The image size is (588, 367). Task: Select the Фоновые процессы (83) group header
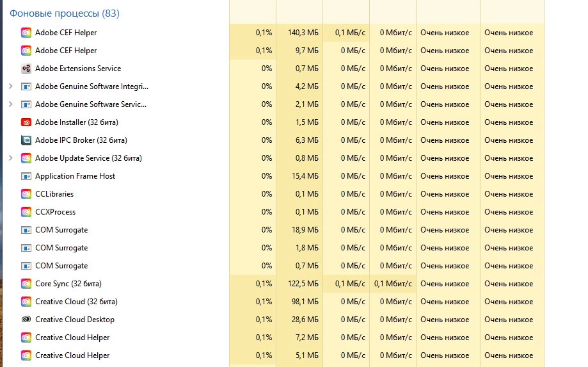tap(65, 13)
